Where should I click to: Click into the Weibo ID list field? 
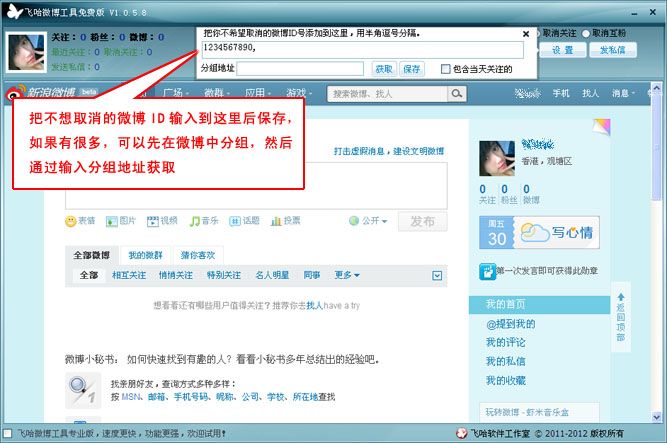pyautogui.click(x=362, y=49)
